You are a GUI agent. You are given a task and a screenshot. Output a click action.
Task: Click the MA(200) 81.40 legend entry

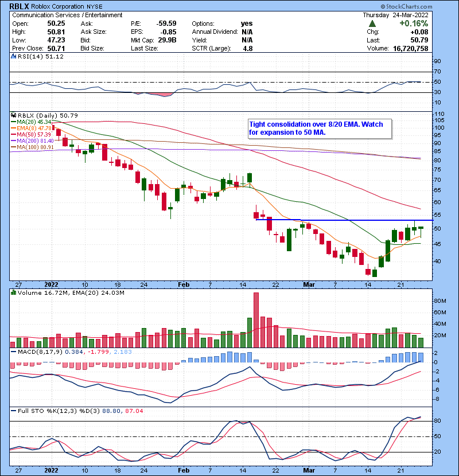click(33, 141)
